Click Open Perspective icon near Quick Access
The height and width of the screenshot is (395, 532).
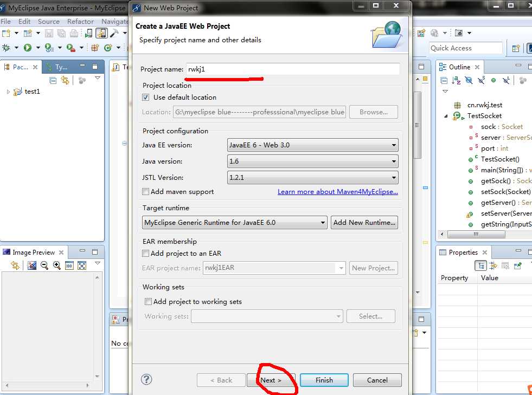click(516, 48)
